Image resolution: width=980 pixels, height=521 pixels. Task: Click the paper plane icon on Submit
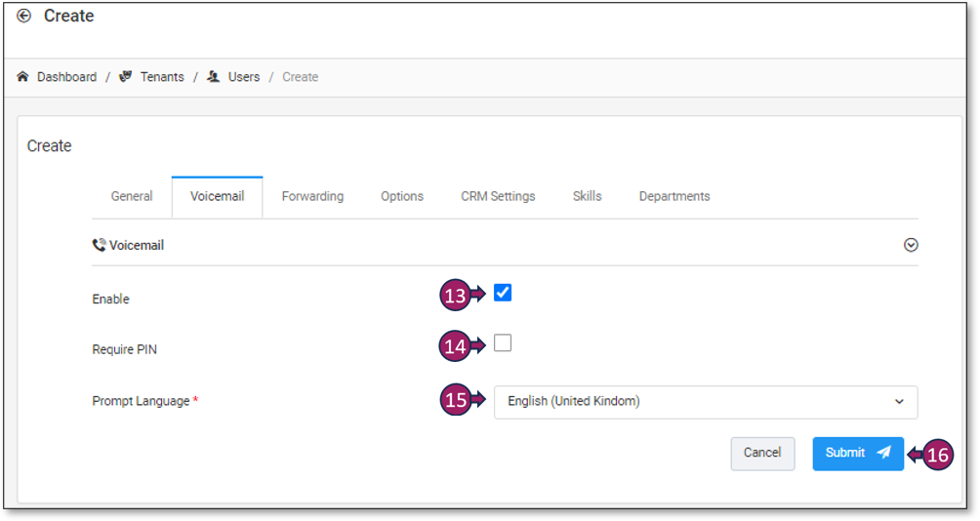(x=883, y=453)
